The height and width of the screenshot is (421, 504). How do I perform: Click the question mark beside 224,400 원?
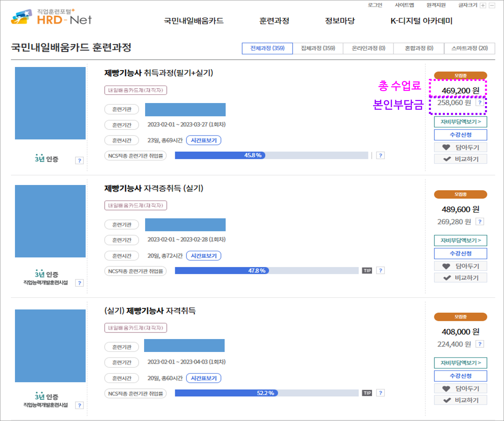480,344
